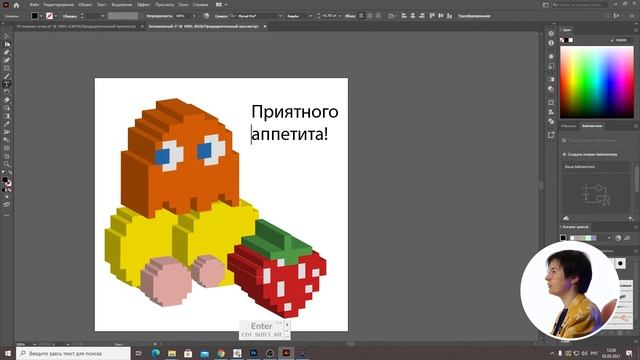Open Photoshop from the Windows taskbar
This screenshot has width=640, height=360.
(253, 353)
